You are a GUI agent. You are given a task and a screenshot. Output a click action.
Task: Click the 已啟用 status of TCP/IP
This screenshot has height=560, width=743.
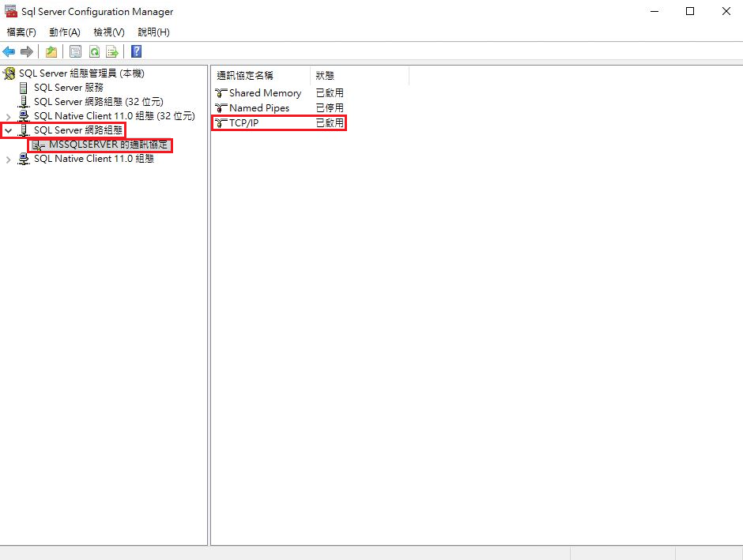[x=330, y=123]
